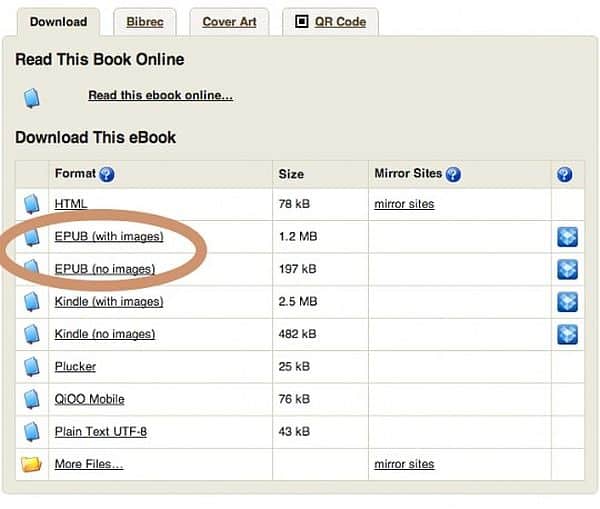600x509 pixels.
Task: Open mirror sites link in the HTML row
Action: pyautogui.click(x=404, y=204)
